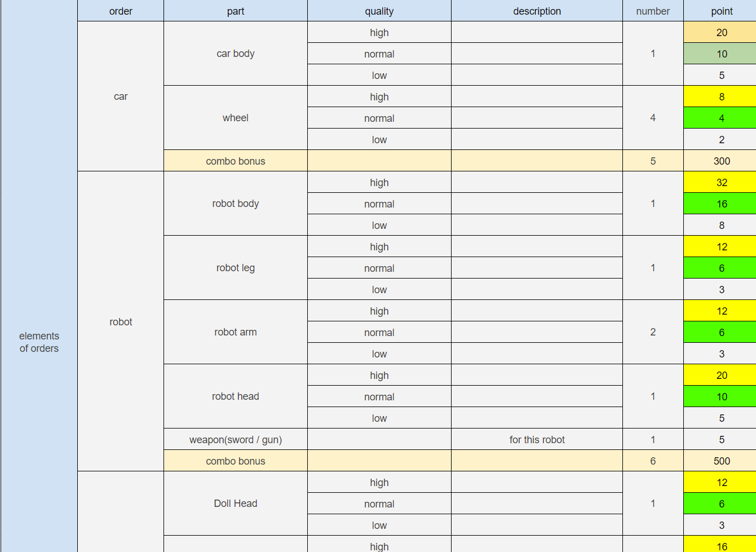This screenshot has width=756, height=552.
Task: Click the "robot arm" part cell
Action: pos(236,332)
